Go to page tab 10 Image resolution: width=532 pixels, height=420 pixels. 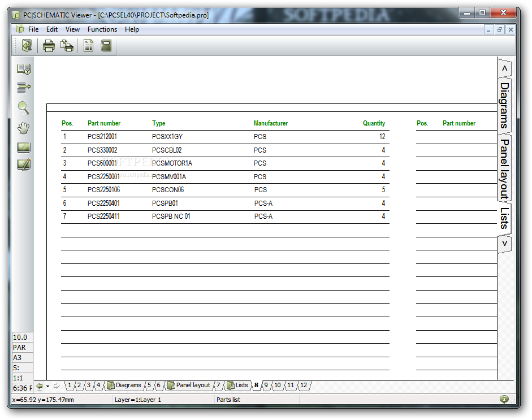(278, 386)
